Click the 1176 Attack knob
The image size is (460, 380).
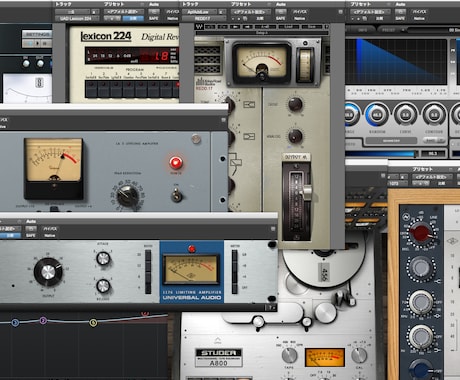(x=103, y=258)
